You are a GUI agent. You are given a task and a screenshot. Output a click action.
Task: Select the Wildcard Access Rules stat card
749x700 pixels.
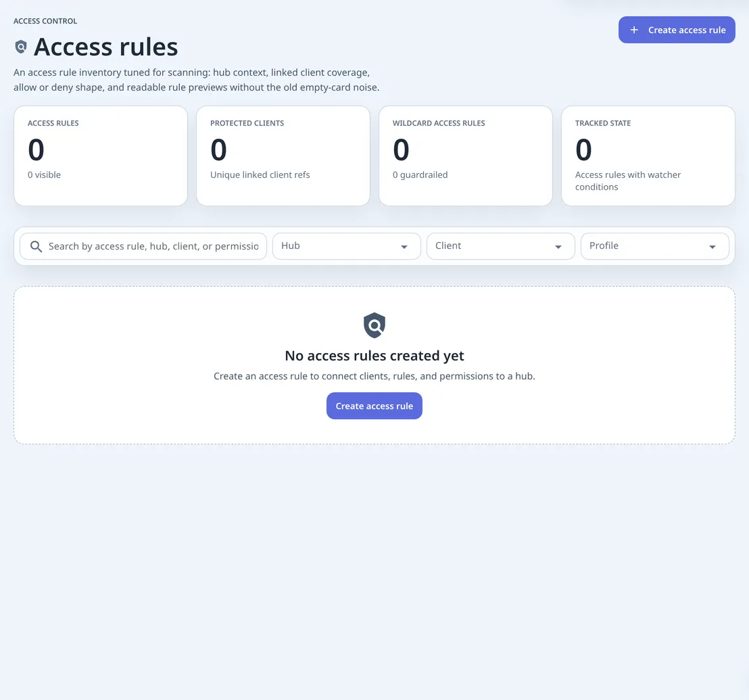coord(466,156)
